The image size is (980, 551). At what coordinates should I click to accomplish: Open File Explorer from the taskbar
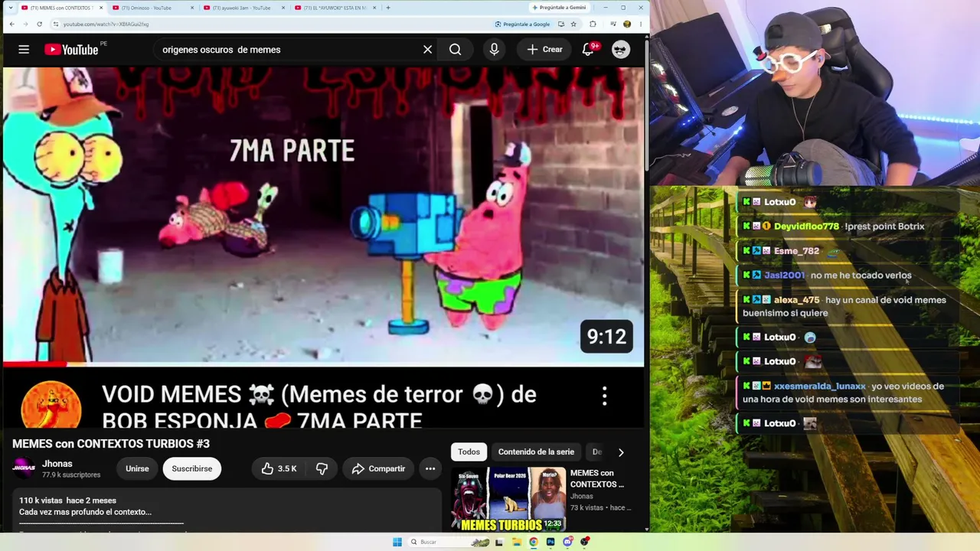pos(517,542)
